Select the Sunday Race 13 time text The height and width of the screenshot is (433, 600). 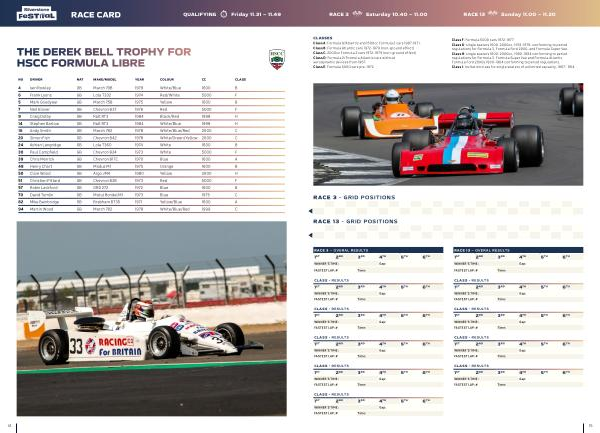528,15
